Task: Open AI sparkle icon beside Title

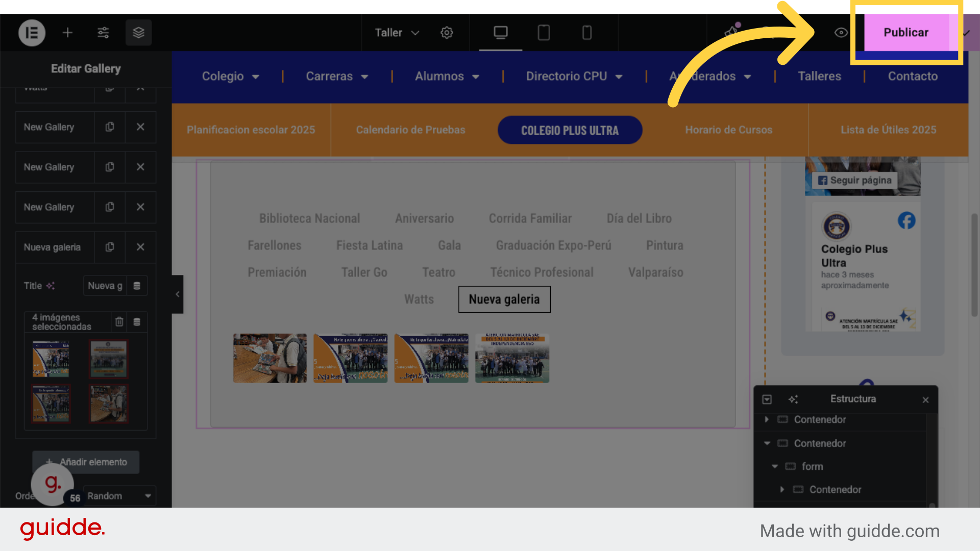Action: [x=50, y=286]
